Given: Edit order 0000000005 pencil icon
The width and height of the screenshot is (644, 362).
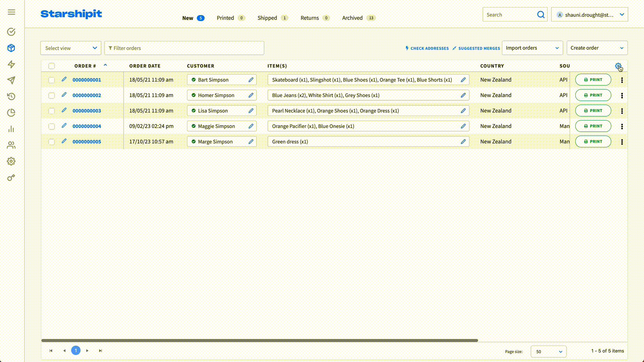Looking at the screenshot, I should (64, 141).
